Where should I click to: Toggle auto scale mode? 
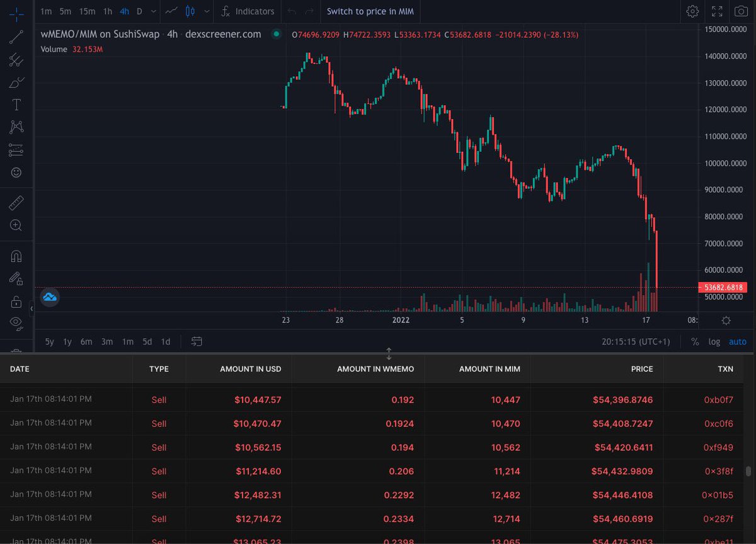737,342
